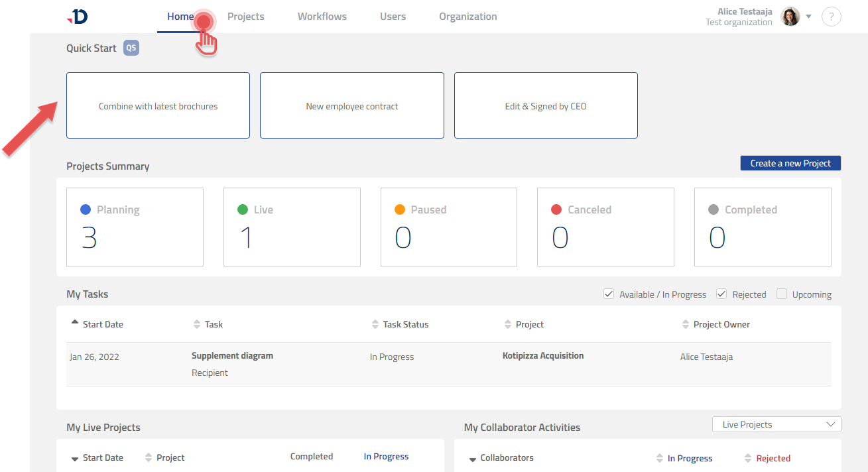Sort My Tasks by Task column
The width and height of the screenshot is (868, 472).
point(197,324)
